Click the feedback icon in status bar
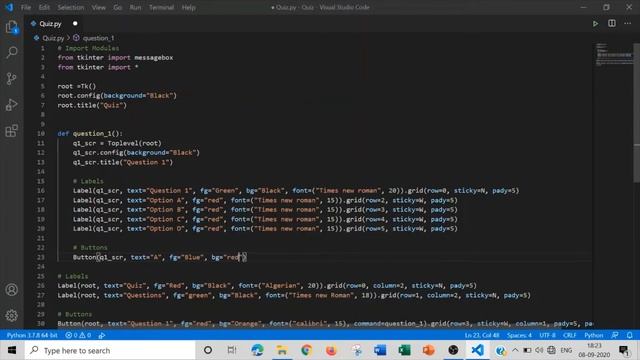 615,335
